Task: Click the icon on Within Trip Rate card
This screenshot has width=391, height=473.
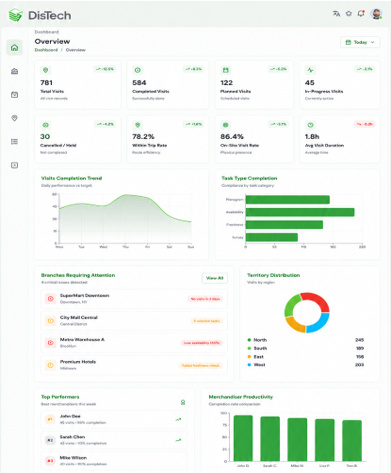Action: [x=138, y=125]
